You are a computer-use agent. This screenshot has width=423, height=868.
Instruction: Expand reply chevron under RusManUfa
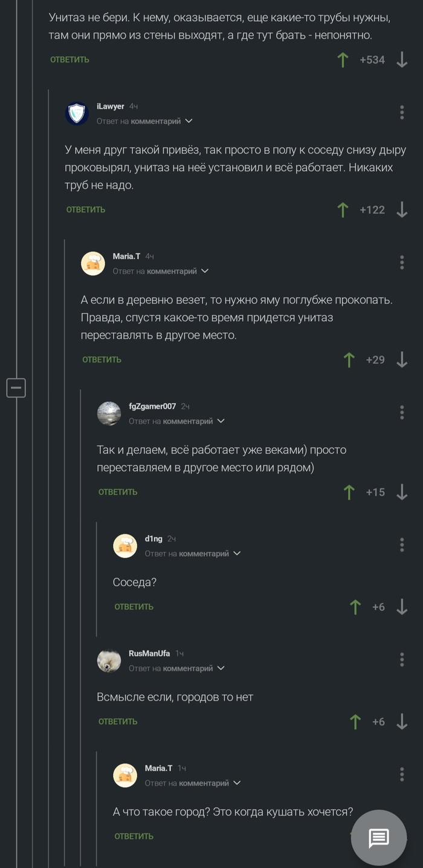coord(221,668)
